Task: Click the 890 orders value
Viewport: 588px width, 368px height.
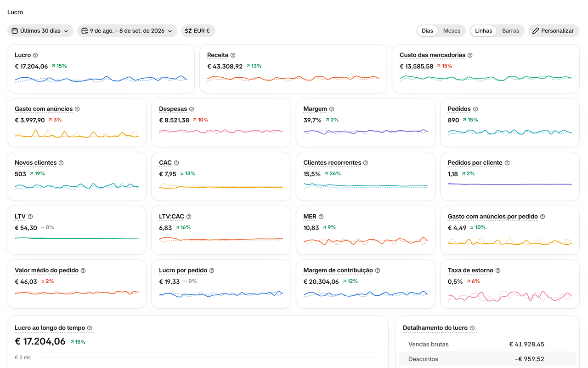Action: [453, 120]
